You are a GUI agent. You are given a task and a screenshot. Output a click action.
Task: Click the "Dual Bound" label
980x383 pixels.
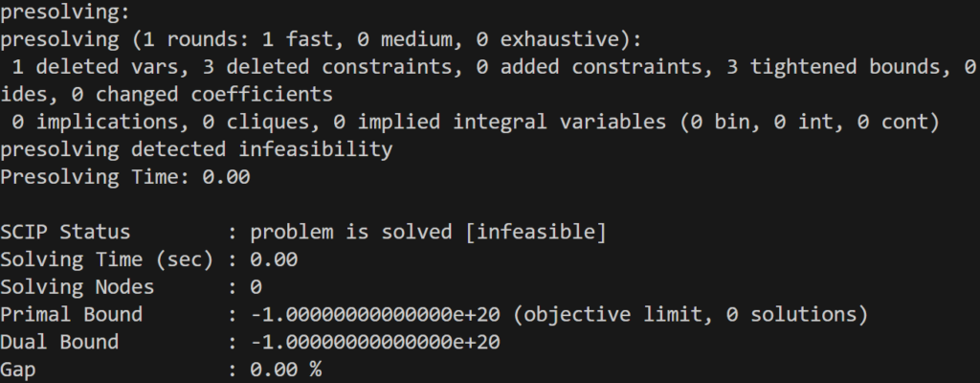(59, 343)
